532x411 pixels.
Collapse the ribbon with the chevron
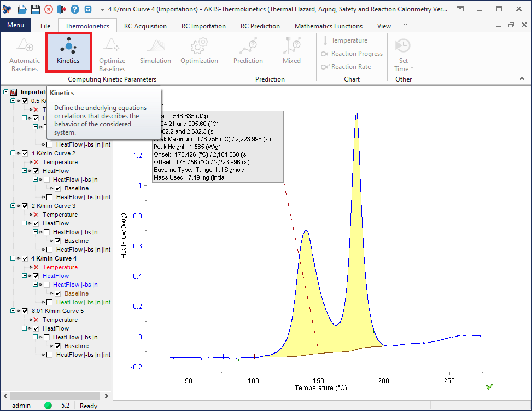tap(521, 78)
